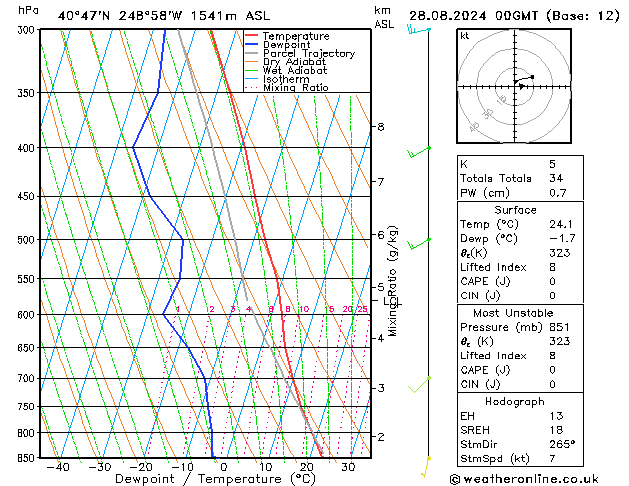Click the 0 temperature axis label

tap(223, 467)
